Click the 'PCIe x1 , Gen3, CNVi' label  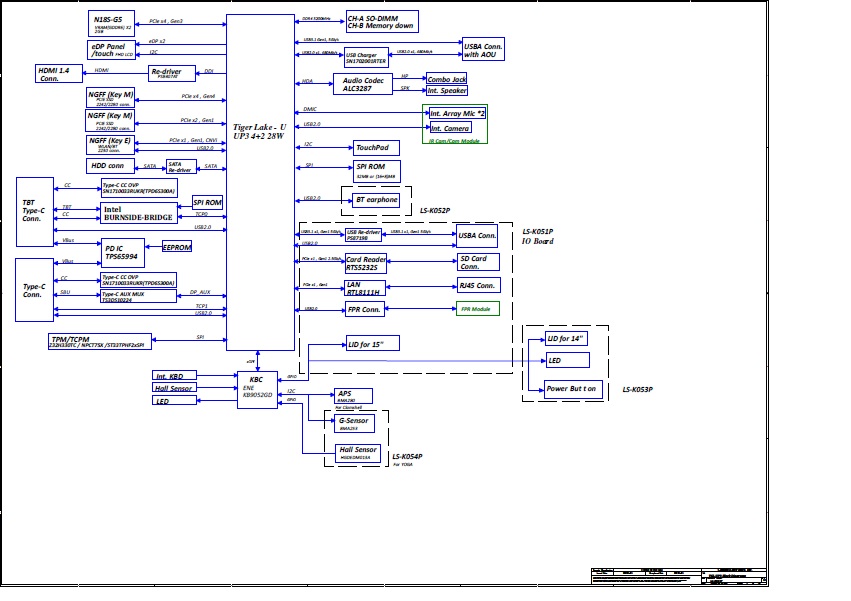pos(193,141)
